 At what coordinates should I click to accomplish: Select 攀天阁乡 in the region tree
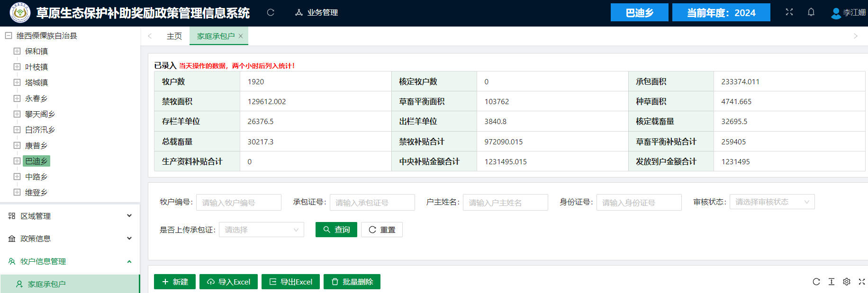coord(40,114)
